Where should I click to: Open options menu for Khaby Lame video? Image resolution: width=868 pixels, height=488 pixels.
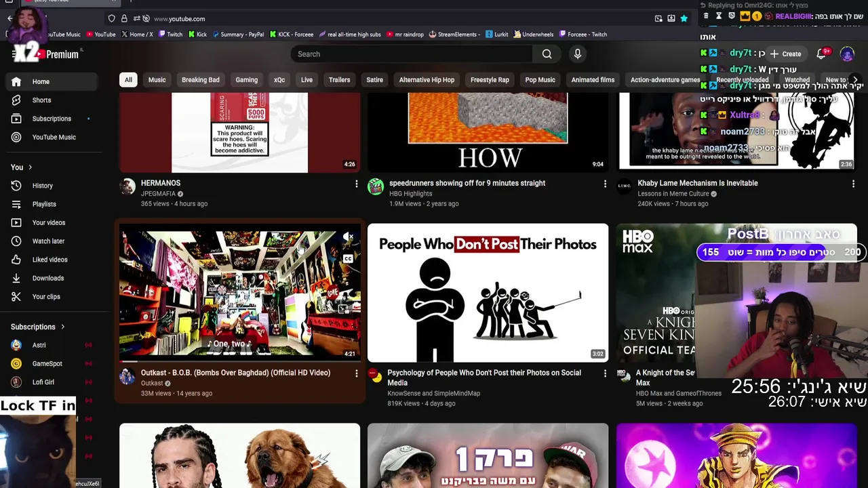(x=853, y=184)
